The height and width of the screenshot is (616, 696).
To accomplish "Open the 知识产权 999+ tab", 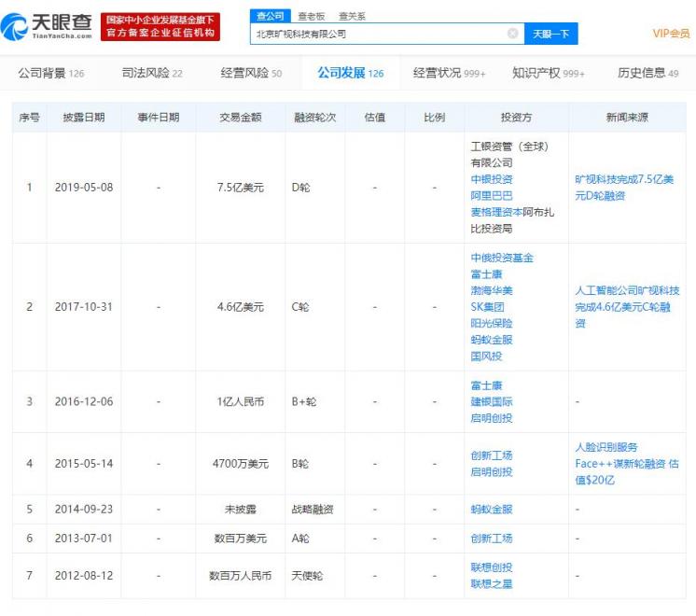I will point(549,73).
